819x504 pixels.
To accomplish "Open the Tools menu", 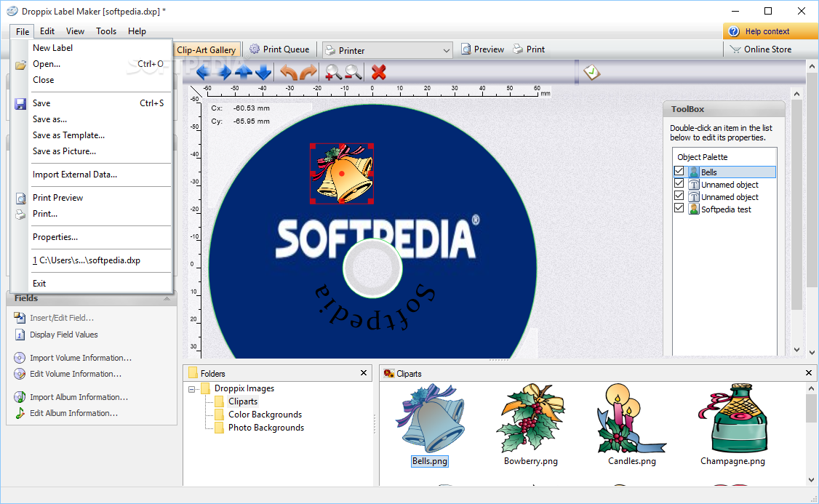I will click(106, 31).
